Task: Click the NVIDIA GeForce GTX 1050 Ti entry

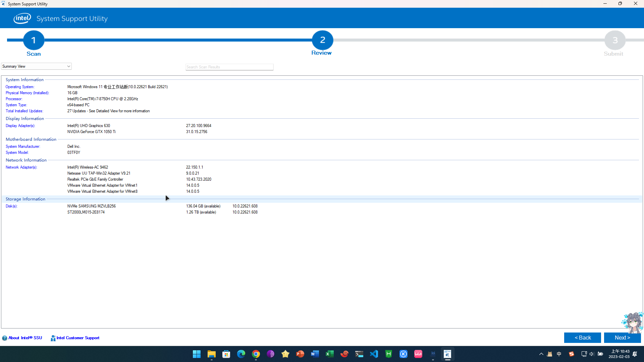Action: point(92,132)
